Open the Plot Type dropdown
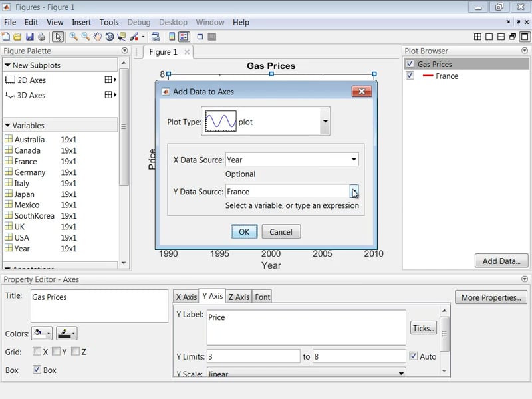Viewport: 532px width, 399px height. pyautogui.click(x=325, y=121)
